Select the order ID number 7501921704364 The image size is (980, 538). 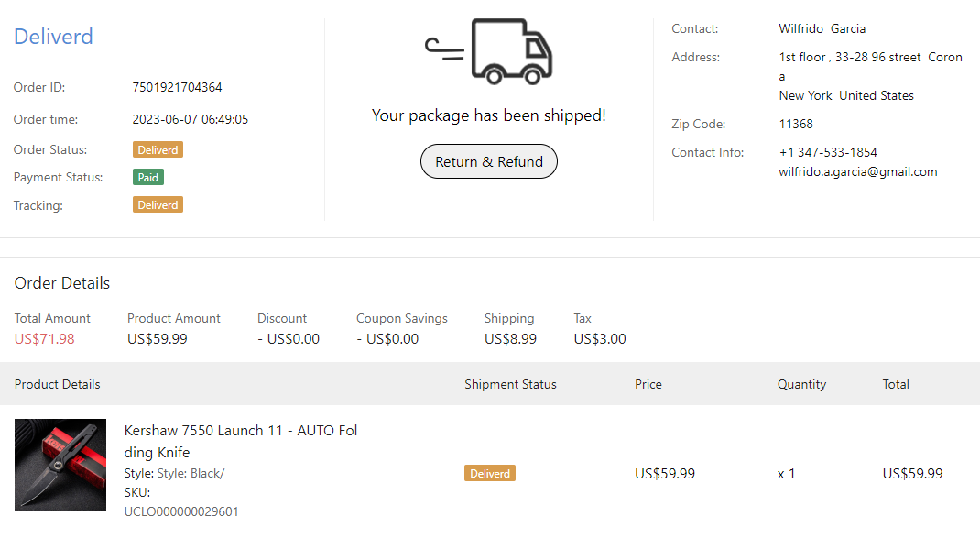(177, 88)
